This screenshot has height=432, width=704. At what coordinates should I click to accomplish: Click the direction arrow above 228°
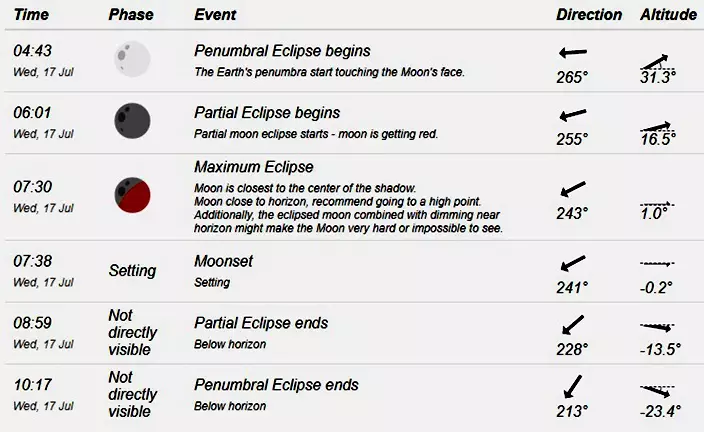click(x=573, y=325)
